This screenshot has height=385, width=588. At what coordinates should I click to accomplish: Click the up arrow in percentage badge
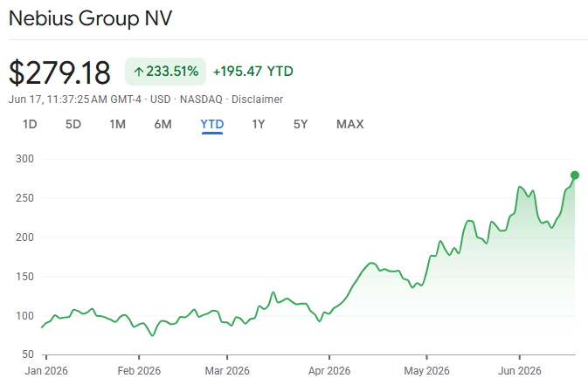[x=139, y=72]
